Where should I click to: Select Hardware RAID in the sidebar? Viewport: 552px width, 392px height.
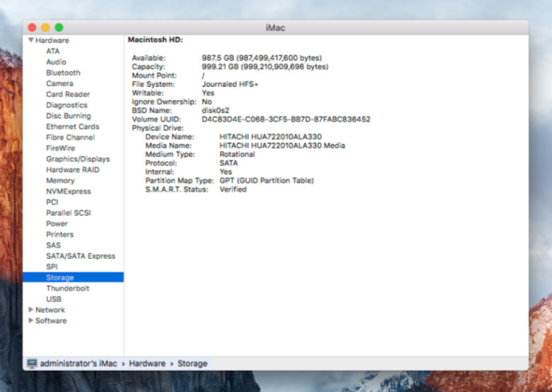(x=72, y=170)
